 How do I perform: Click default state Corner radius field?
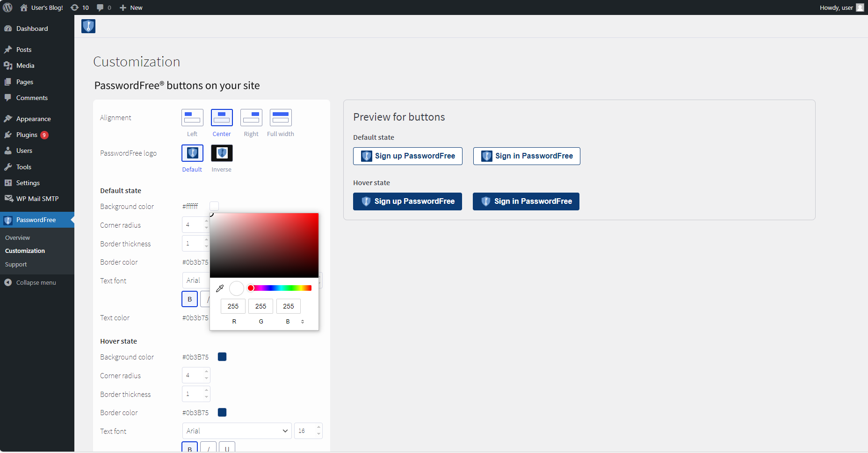tap(196, 225)
